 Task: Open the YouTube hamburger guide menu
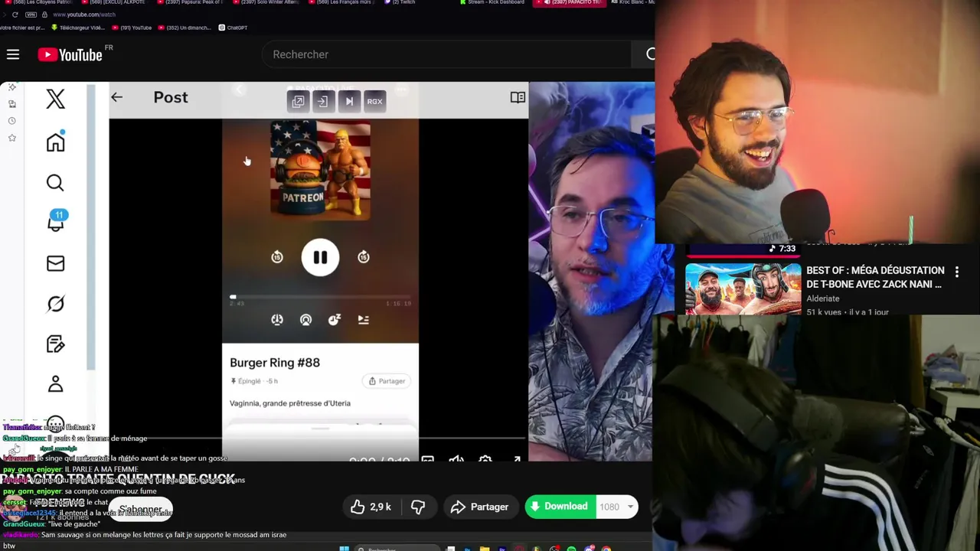13,54
